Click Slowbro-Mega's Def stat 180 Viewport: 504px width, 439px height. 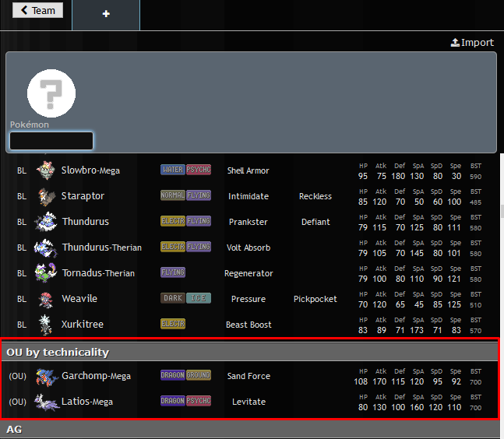pos(398,176)
